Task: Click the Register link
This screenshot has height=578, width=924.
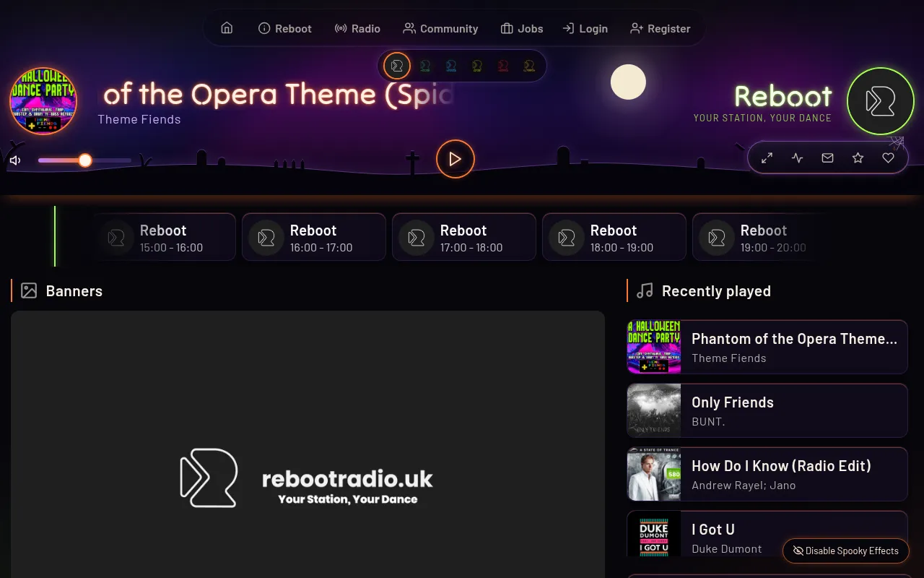Action: click(x=661, y=28)
